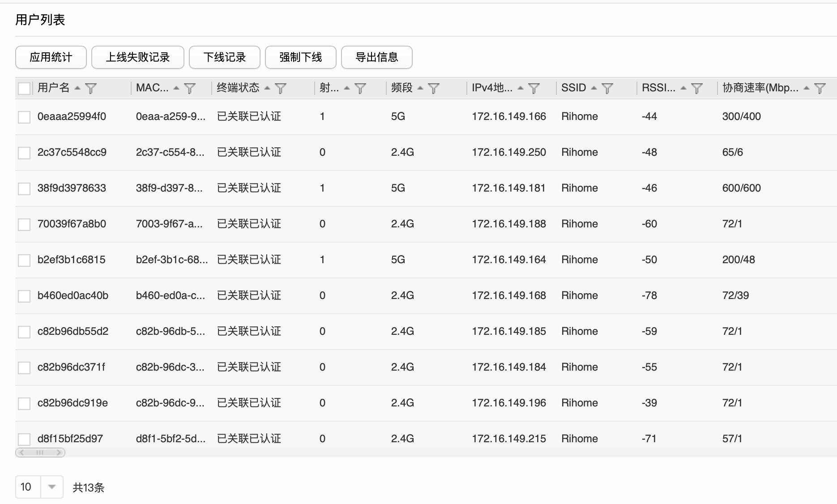Screen dimensions: 837x504
Task: Open the filter on 终端状态 column
Action: tap(281, 88)
